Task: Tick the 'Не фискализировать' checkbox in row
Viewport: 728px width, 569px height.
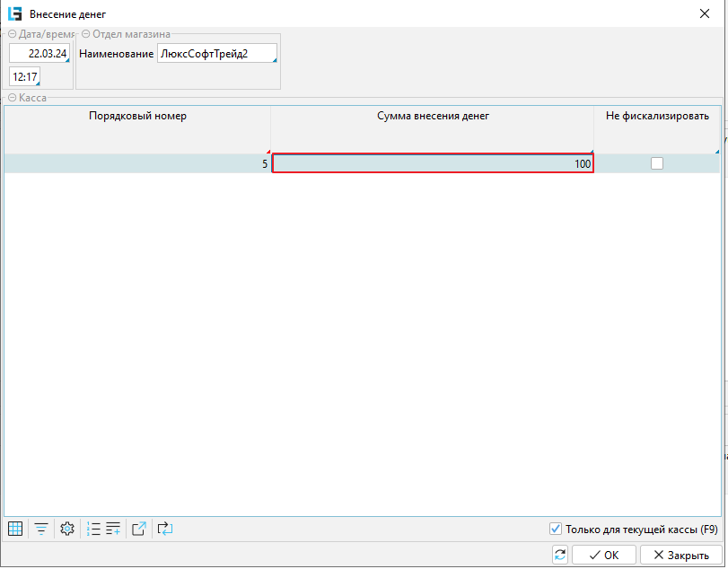Action: point(657,163)
